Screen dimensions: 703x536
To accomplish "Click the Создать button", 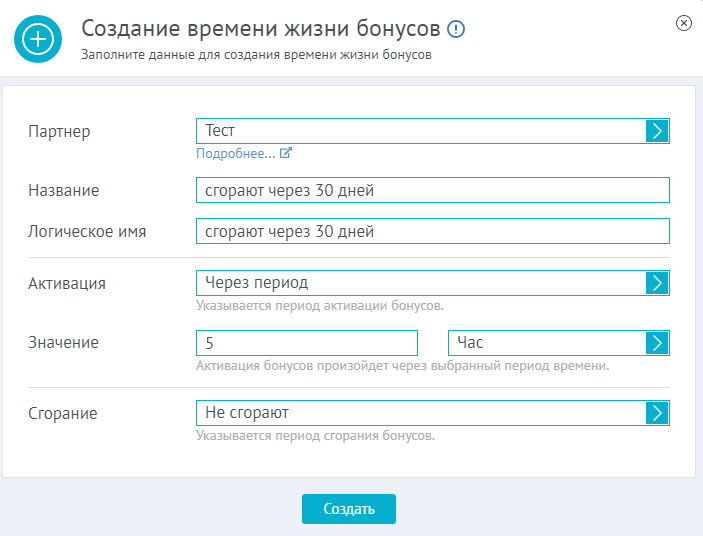I will click(x=349, y=509).
